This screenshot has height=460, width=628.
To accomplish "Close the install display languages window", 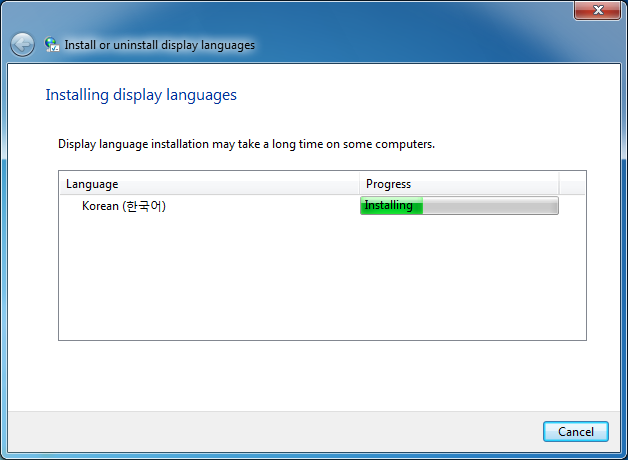I will (x=597, y=10).
